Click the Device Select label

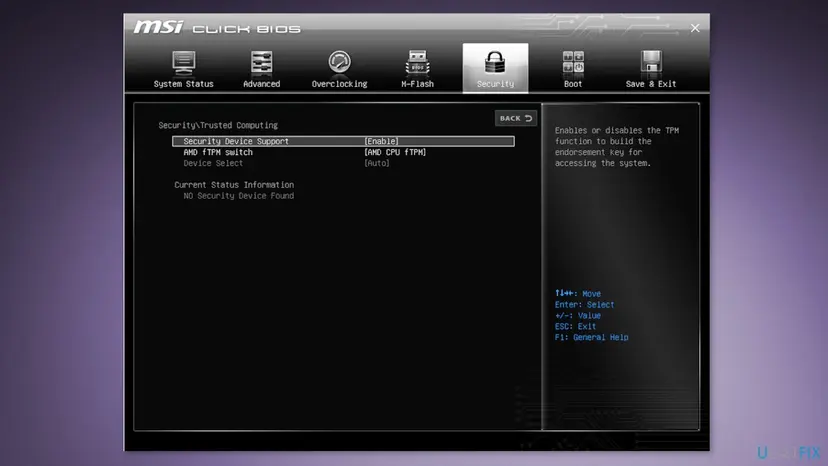[213, 163]
